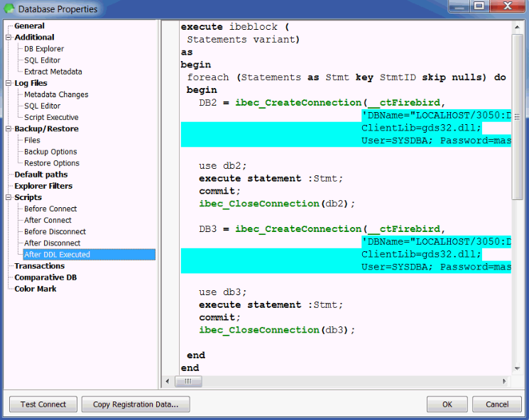Image resolution: width=529 pixels, height=420 pixels.
Task: Open Before Disconnect script
Action: click(x=55, y=232)
